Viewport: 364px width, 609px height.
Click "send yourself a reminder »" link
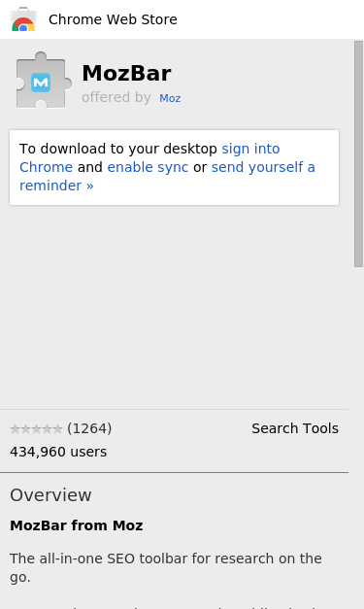(x=263, y=167)
